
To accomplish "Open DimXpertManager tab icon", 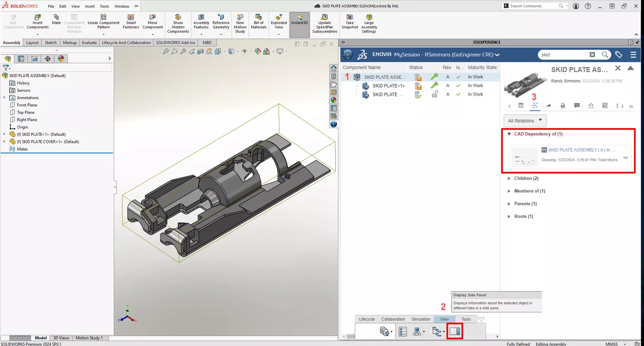I will click(48, 59).
